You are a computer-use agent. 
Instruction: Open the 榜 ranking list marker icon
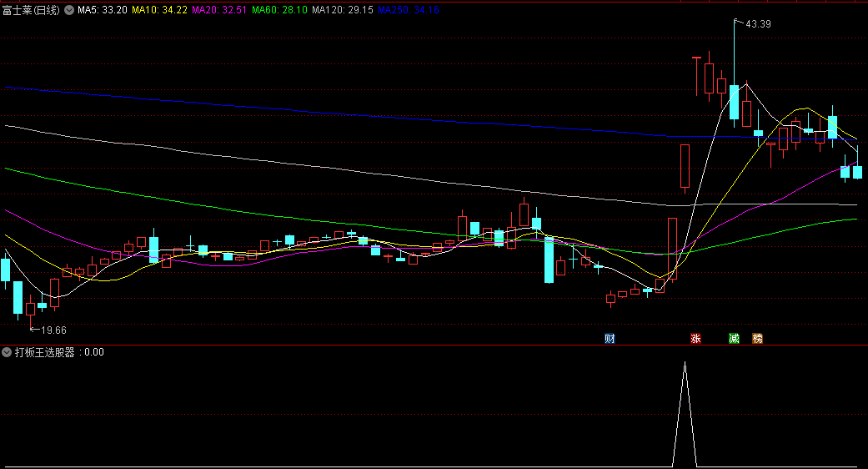click(757, 338)
